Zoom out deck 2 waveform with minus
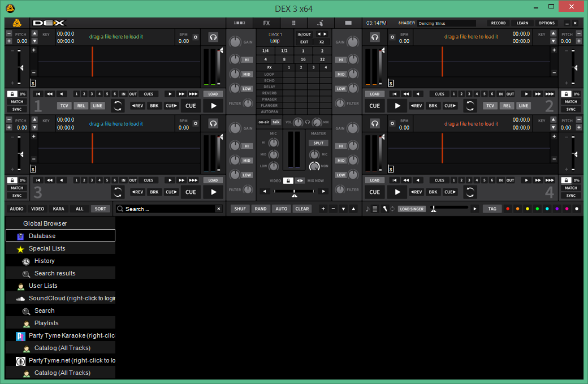This screenshot has width=588, height=384. 554,72
